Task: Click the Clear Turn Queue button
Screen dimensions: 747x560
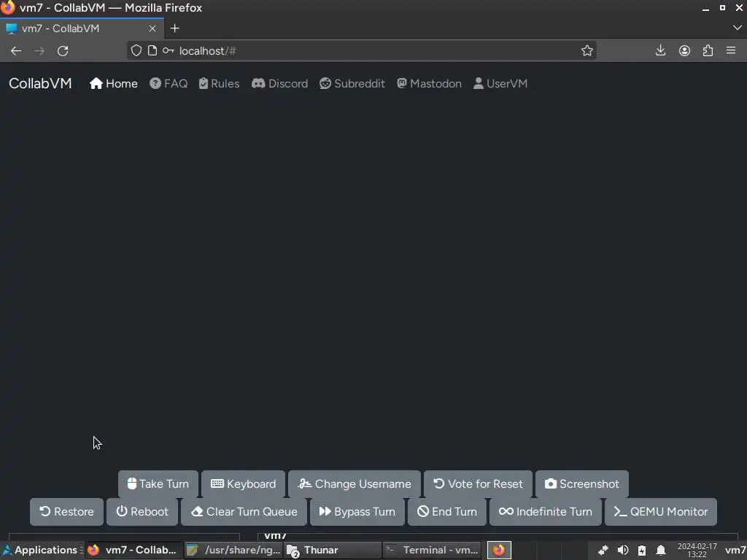Action: (x=244, y=511)
